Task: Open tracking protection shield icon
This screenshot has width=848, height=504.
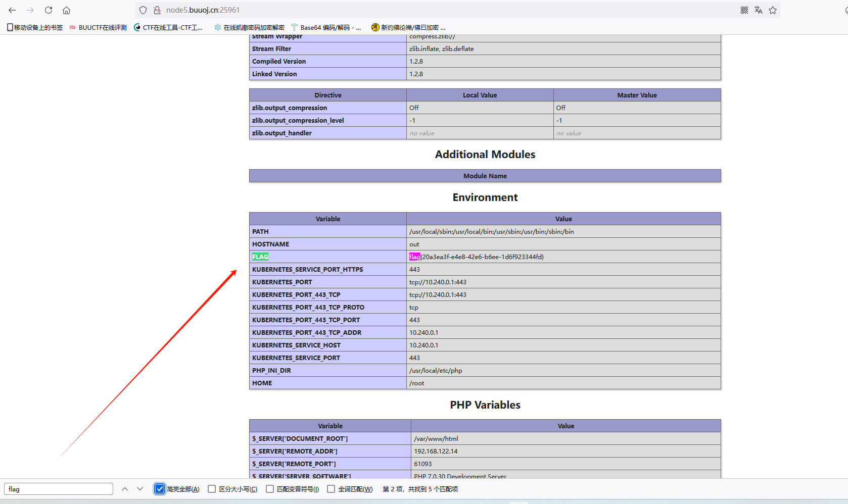Action: [143, 10]
